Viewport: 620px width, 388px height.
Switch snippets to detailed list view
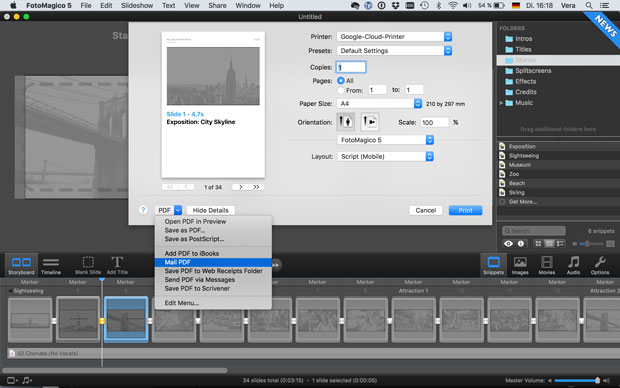click(x=560, y=244)
